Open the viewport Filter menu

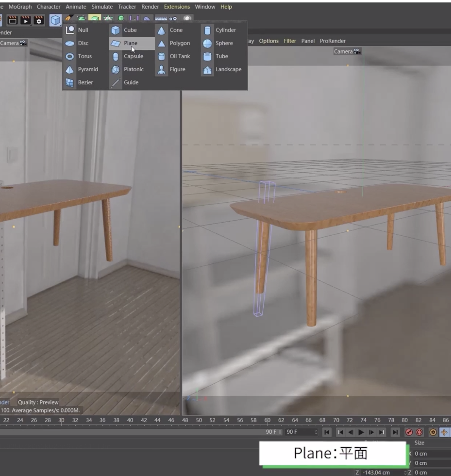point(290,41)
